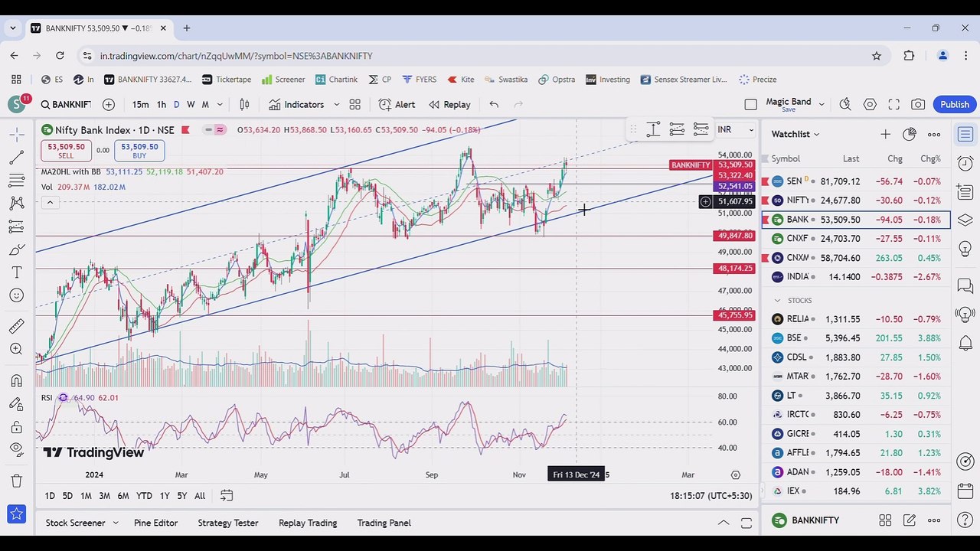Select the weekly W interval
Image resolution: width=980 pixels, height=551 pixels.
(191, 105)
